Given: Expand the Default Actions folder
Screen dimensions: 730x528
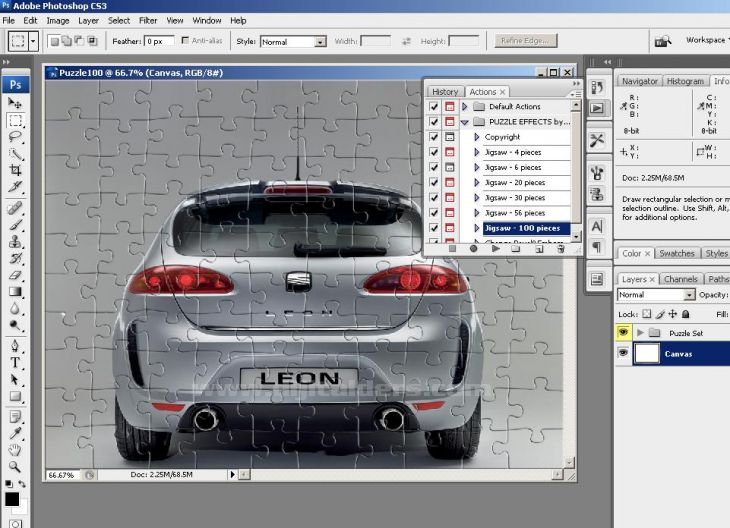Looking at the screenshot, I should click(465, 107).
